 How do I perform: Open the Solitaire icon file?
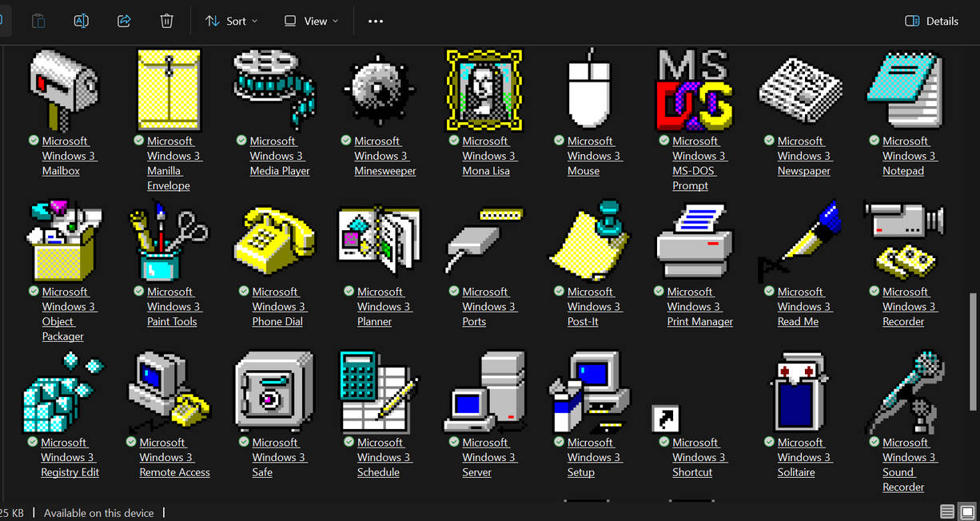[799, 390]
